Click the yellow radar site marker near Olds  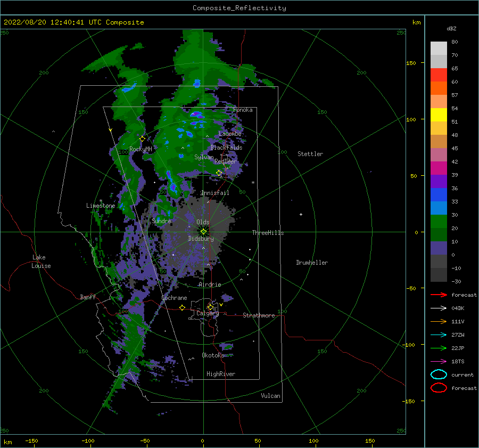(203, 232)
